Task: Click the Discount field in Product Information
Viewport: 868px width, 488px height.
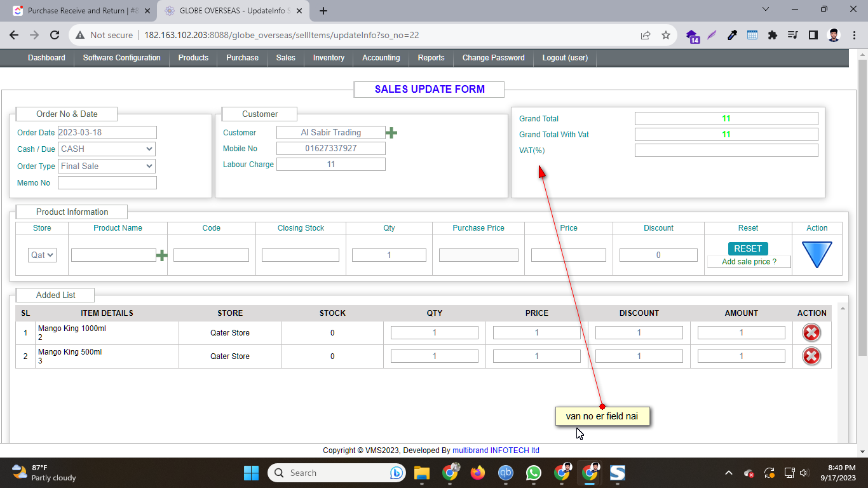Action: click(658, 255)
